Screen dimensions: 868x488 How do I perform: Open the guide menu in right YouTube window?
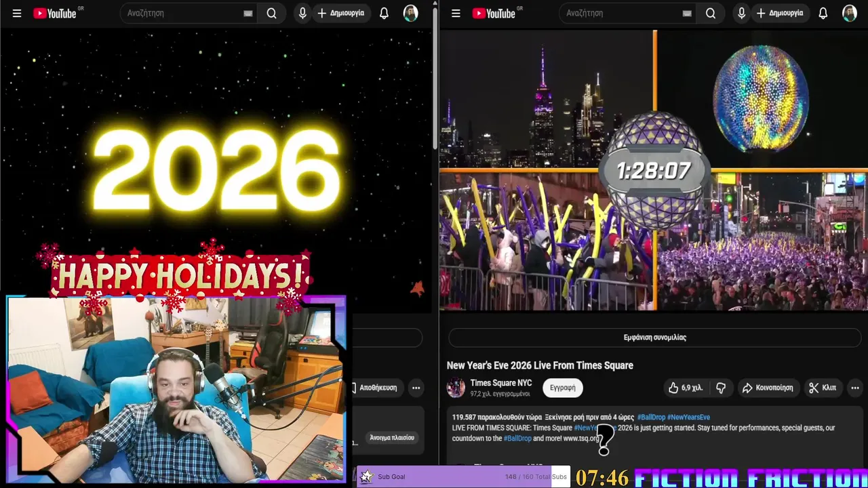456,14
